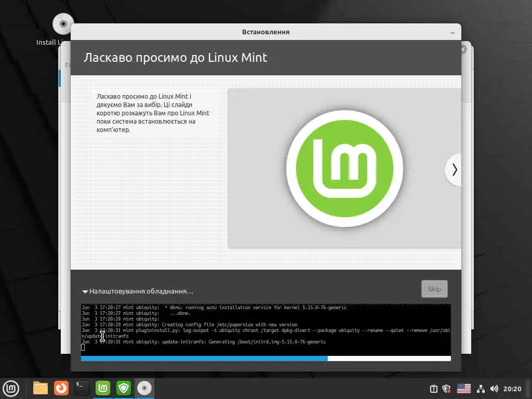The image size is (532, 399).
Task: Select the installer disc task in taskbar
Action: click(x=144, y=388)
